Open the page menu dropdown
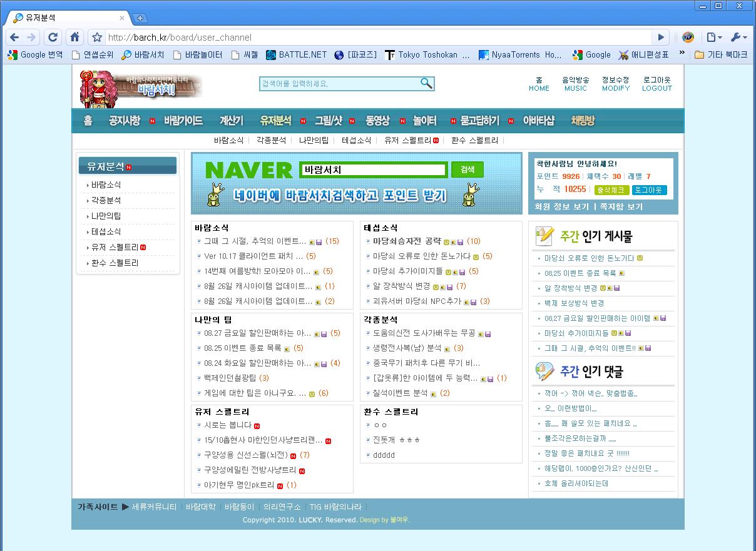756x551 pixels. (714, 37)
